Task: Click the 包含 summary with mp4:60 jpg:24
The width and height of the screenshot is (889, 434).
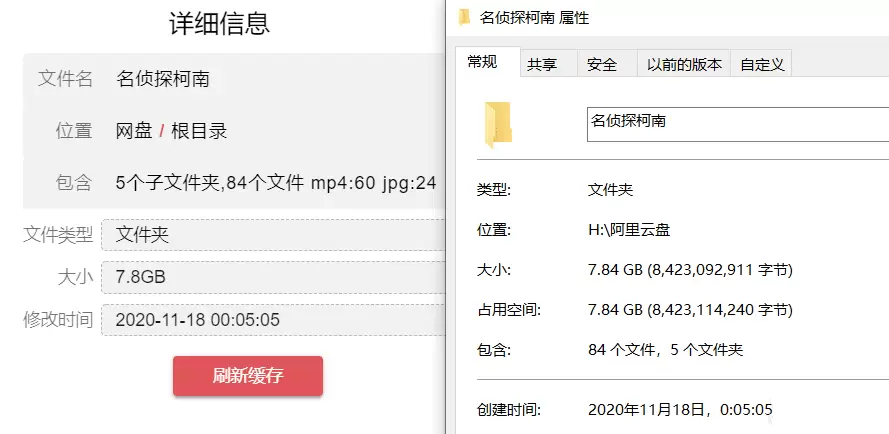Action: click(276, 183)
